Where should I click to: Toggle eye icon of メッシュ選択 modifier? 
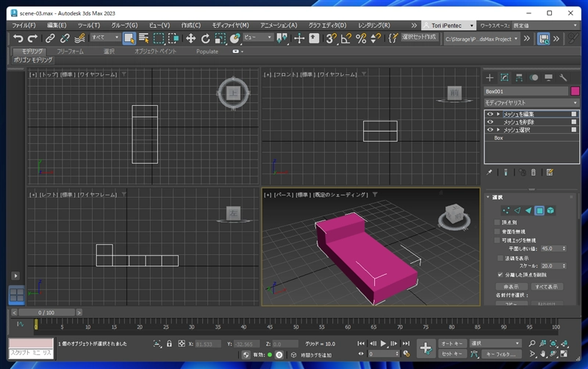tap(490, 130)
